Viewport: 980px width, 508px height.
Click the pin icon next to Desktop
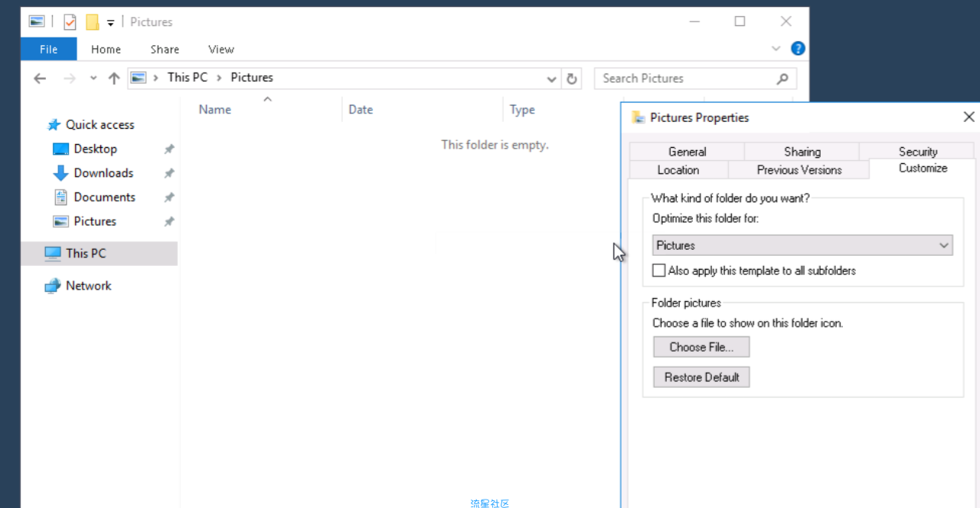169,149
